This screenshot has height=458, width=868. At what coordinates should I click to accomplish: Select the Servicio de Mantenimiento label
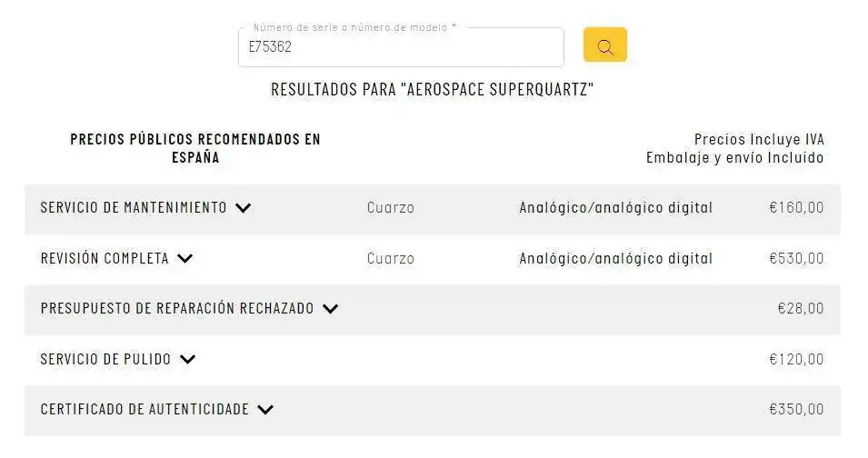[x=134, y=207]
